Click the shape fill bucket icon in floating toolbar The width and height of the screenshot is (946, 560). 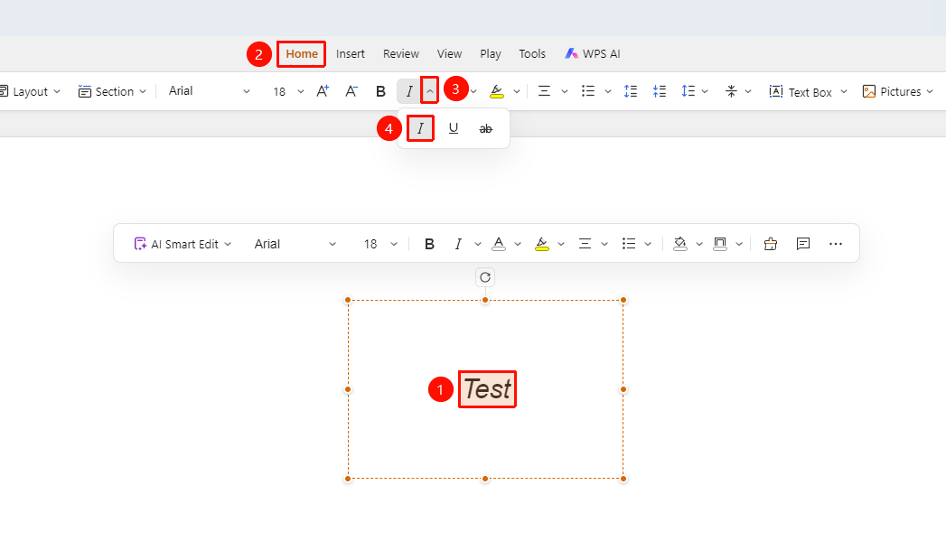(x=680, y=244)
